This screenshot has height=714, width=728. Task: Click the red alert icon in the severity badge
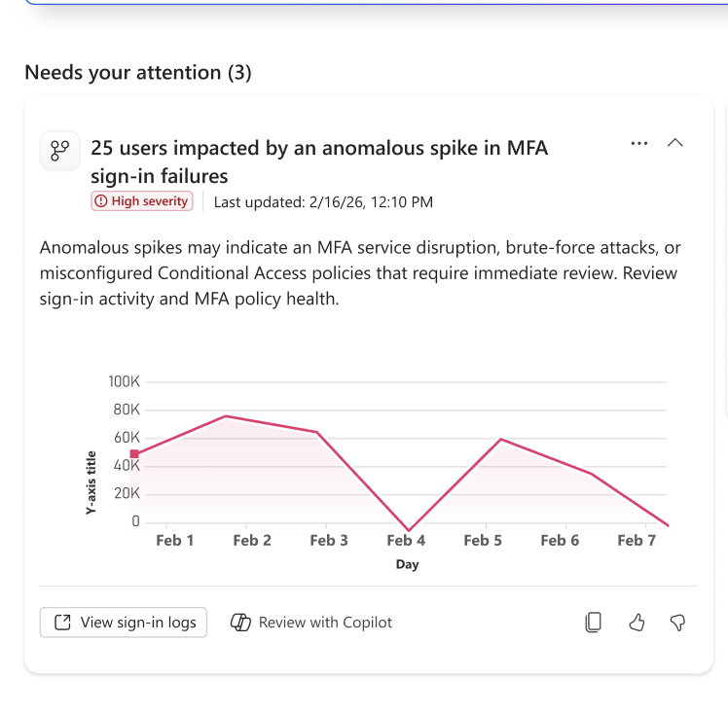coord(101,201)
